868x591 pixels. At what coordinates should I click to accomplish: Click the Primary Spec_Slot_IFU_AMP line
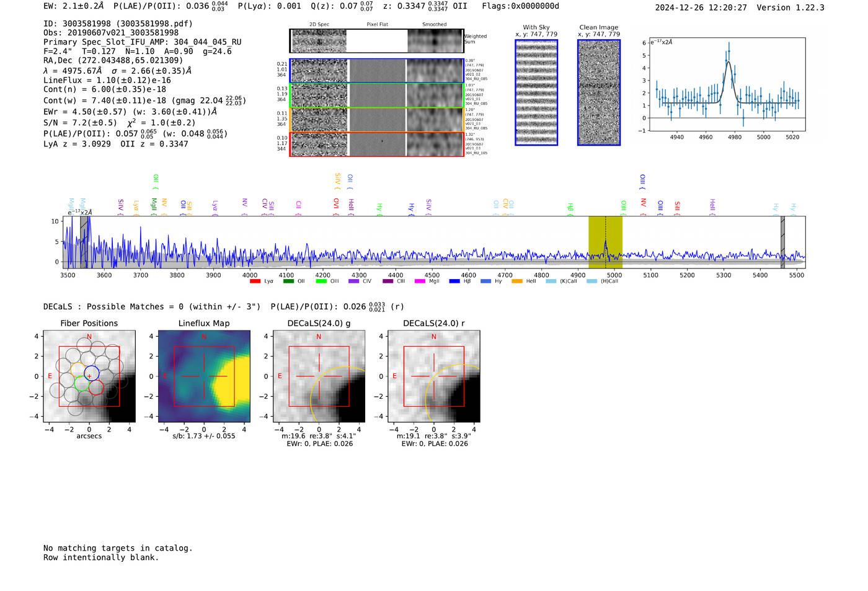143,42
